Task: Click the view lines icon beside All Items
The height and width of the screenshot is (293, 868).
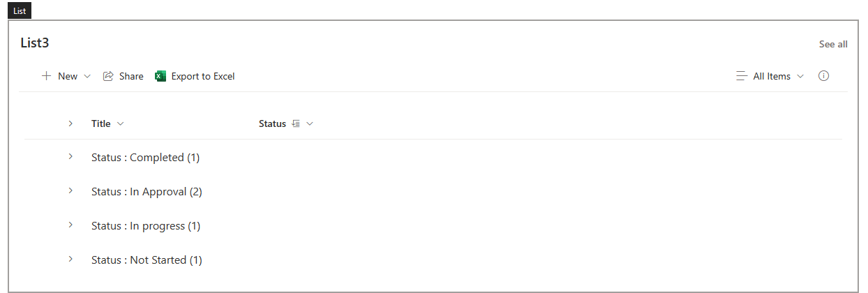Action: (742, 76)
